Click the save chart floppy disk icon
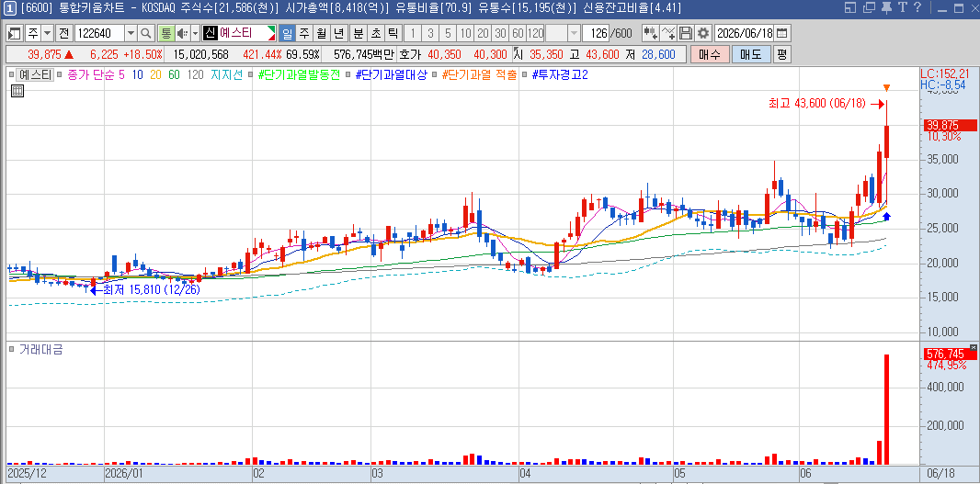 pos(686,33)
